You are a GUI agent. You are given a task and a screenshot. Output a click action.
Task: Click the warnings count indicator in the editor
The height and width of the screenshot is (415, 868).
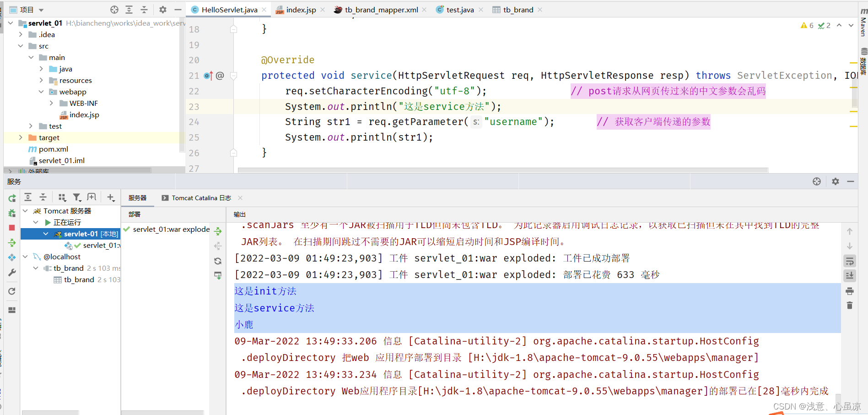coord(807,26)
